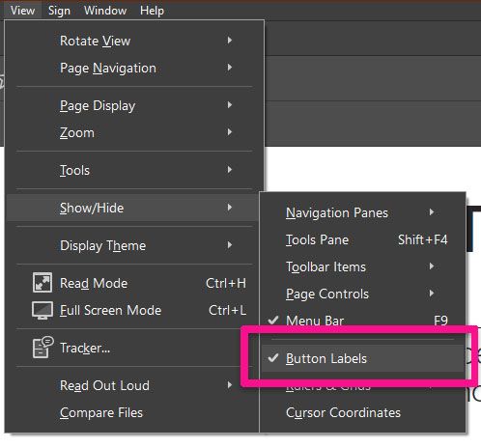
Task: Open the Sign menu
Action: click(59, 11)
